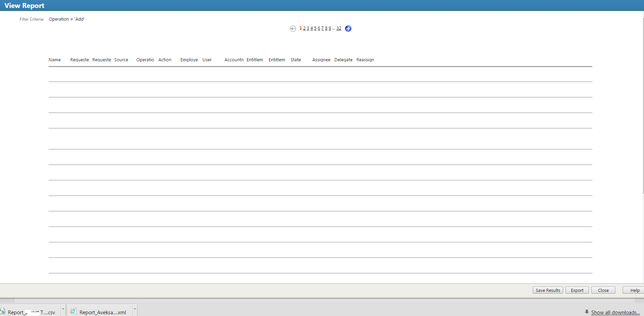Open page 5 of the report
This screenshot has width=644, height=316.
click(315, 28)
